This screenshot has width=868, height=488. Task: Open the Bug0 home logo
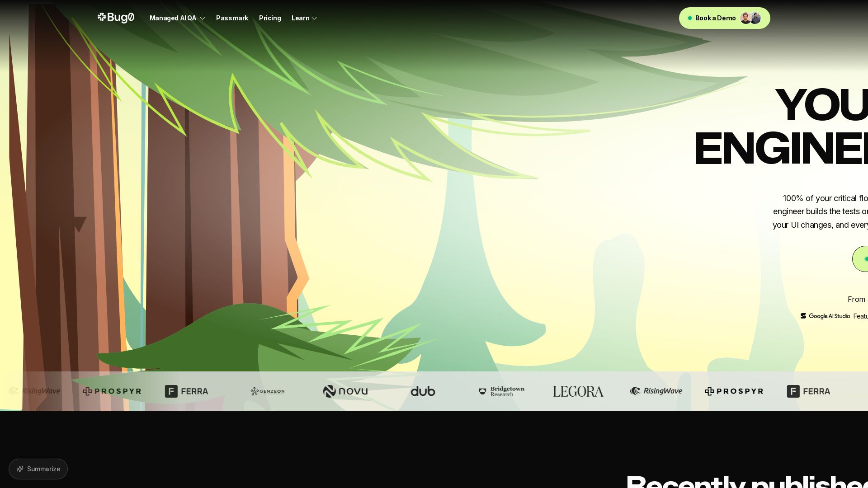[116, 18]
